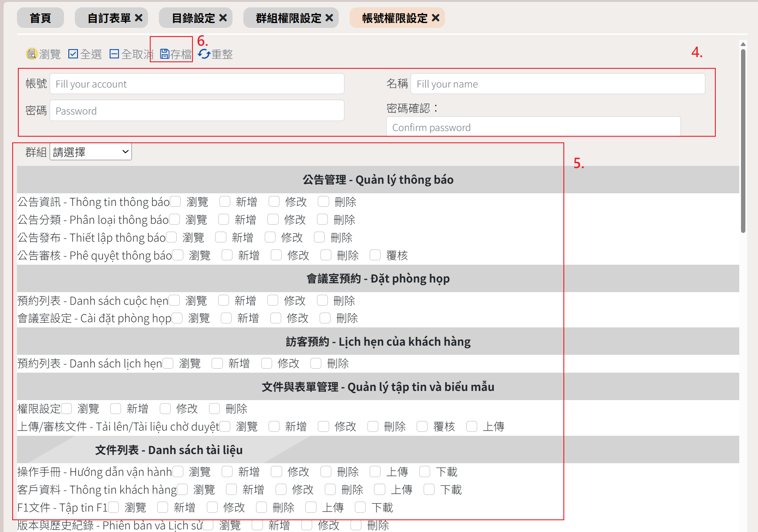Close the 自訂表單 tab with X
This screenshot has height=532, width=758.
(x=139, y=18)
